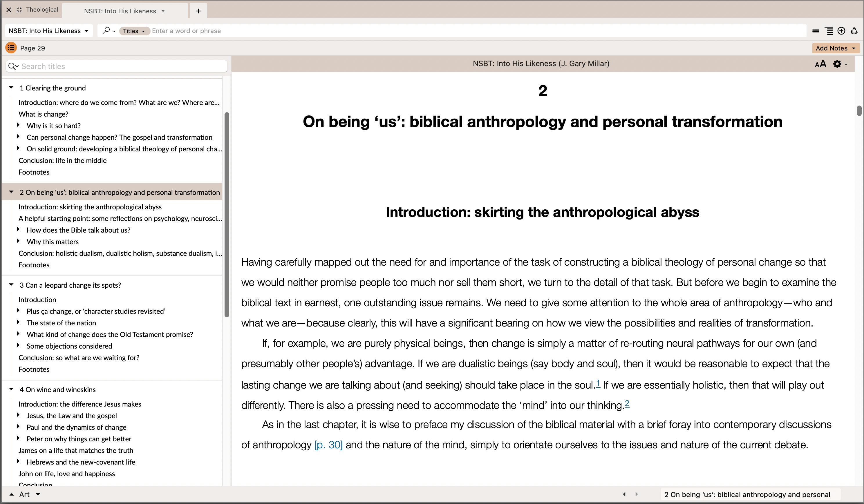Screen dimensions: 864x504
Task: Open the NSBT: Into His Likeness module dropdown
Action: click(48, 31)
